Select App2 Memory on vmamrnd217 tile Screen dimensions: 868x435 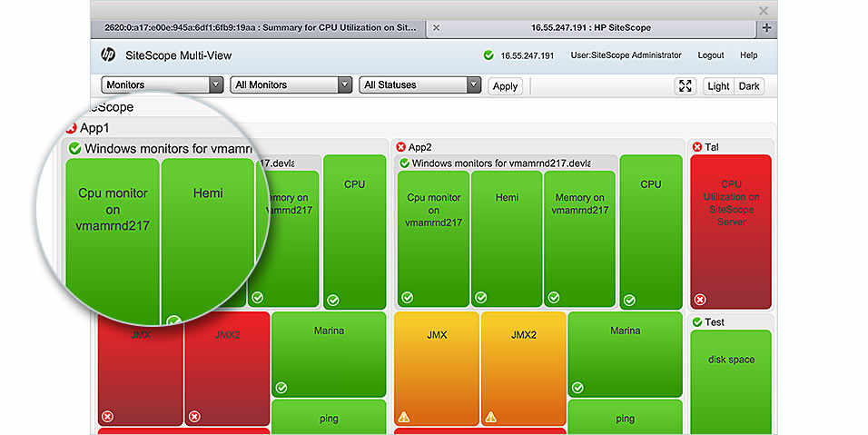pyautogui.click(x=579, y=239)
